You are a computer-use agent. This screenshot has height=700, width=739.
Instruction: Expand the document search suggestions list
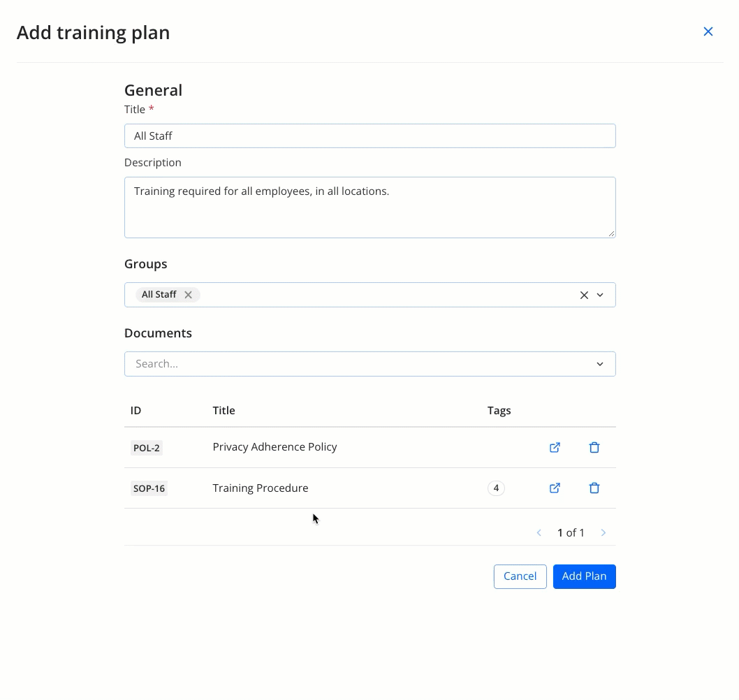599,363
